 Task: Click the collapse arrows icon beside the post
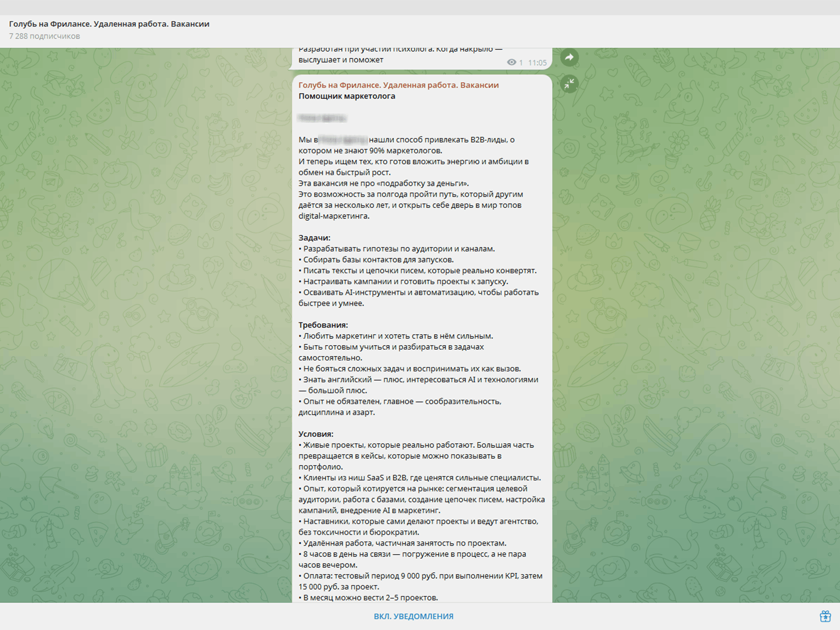(569, 83)
